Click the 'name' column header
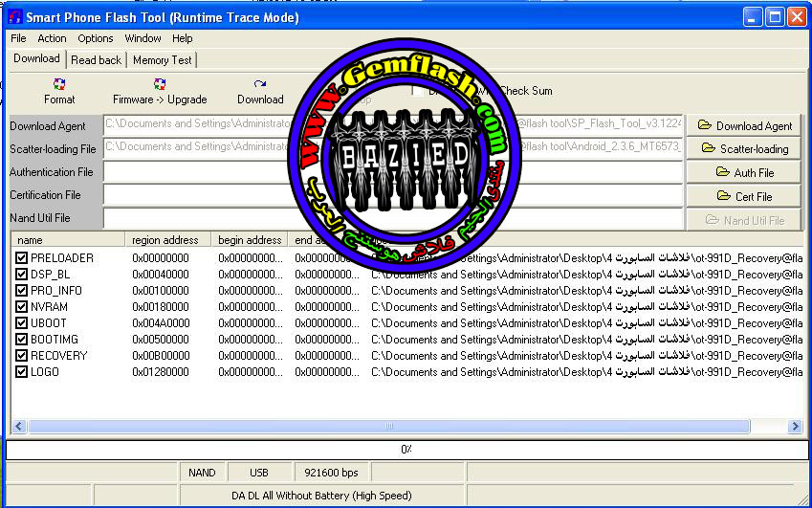The width and height of the screenshot is (812, 508). (68, 240)
